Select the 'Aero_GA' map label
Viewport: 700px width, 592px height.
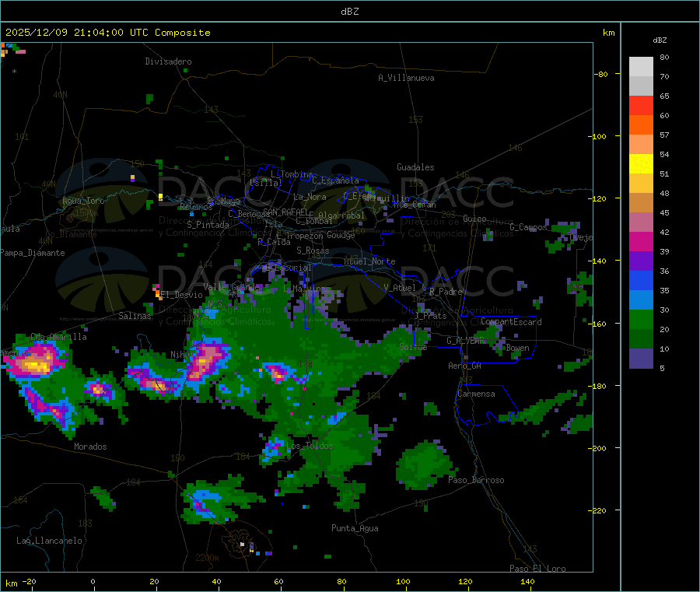465,366
